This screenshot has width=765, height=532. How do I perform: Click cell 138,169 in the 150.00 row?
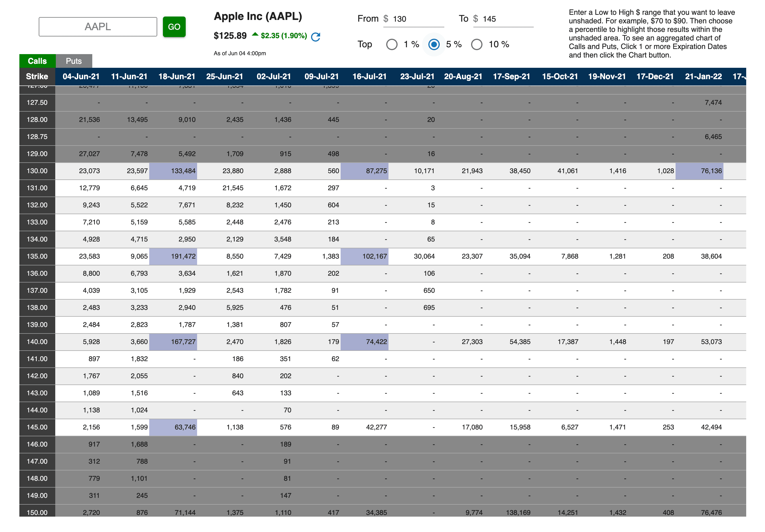pyautogui.click(x=518, y=512)
